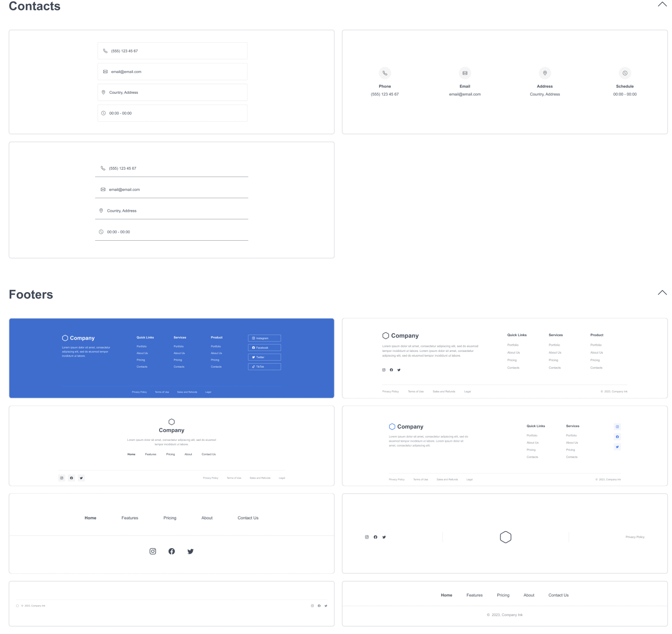Click the large Facebook icon in the footer
The height and width of the screenshot is (634, 672).
172,552
